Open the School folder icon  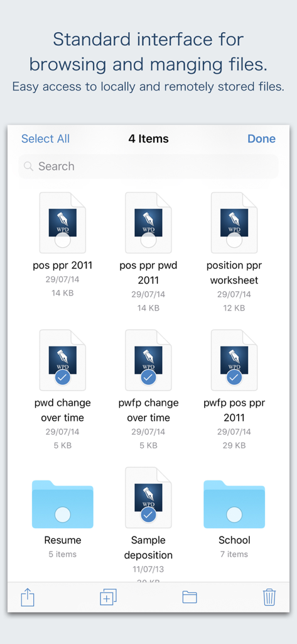click(x=234, y=504)
